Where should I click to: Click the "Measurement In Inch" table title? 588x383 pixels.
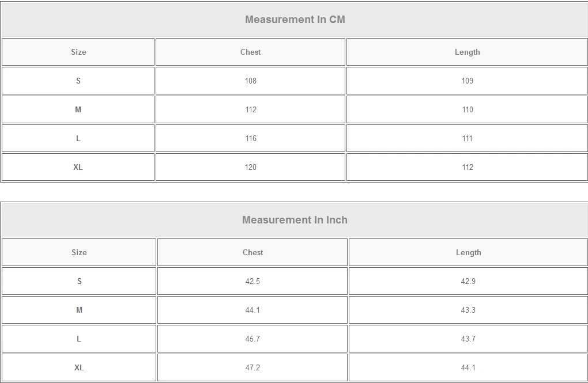click(x=295, y=220)
